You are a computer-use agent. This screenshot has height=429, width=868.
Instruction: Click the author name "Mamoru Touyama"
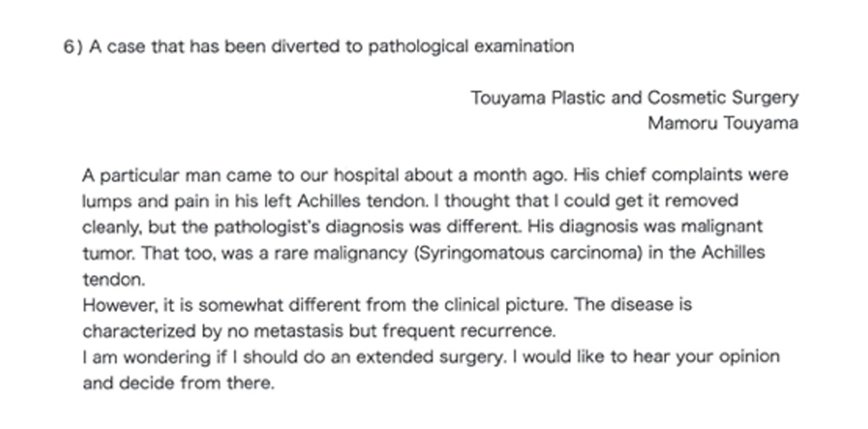[x=723, y=123]
